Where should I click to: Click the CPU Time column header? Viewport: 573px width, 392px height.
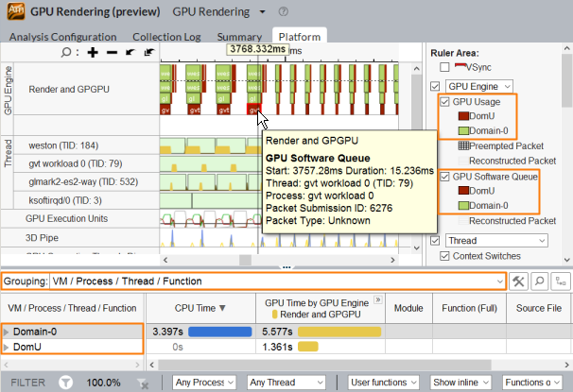pyautogui.click(x=200, y=309)
